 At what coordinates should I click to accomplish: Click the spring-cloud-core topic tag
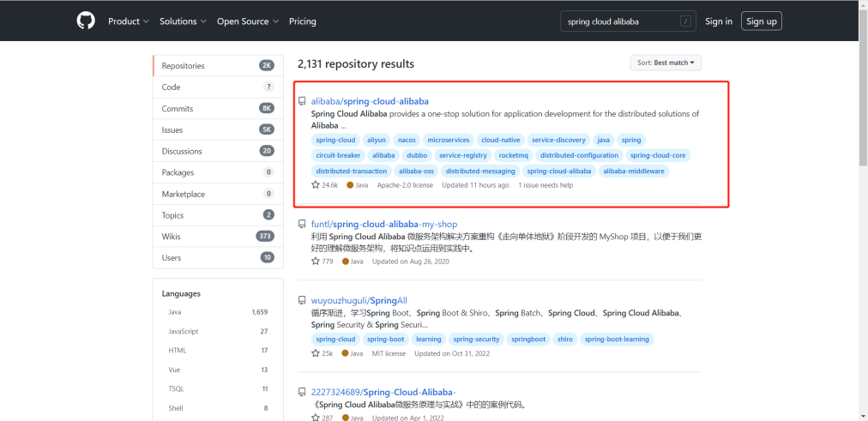click(658, 155)
